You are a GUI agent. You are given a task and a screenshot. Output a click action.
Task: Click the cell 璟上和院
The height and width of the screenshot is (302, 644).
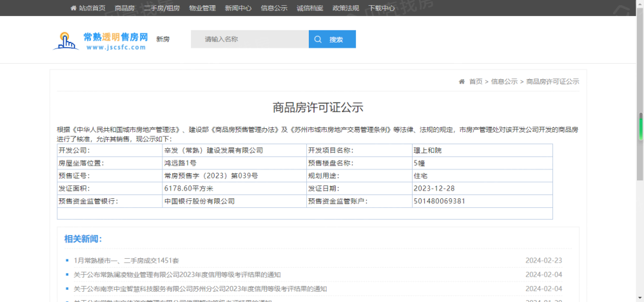[483, 150]
